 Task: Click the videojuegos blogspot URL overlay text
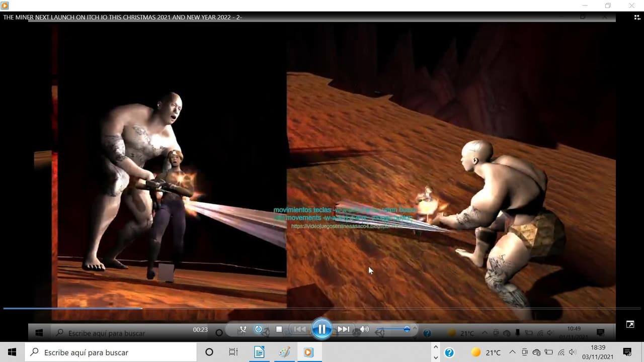pyautogui.click(x=347, y=226)
